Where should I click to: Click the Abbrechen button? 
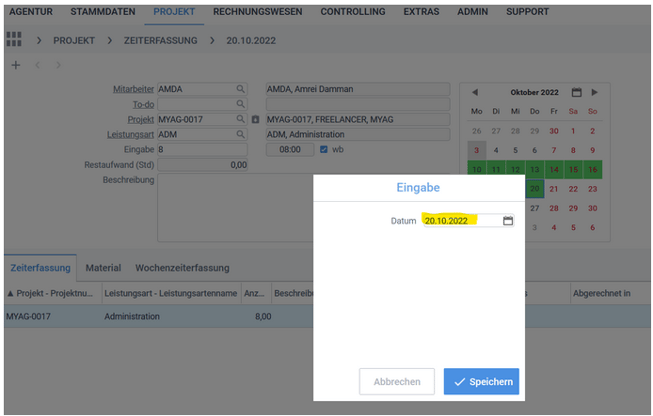[x=397, y=381]
